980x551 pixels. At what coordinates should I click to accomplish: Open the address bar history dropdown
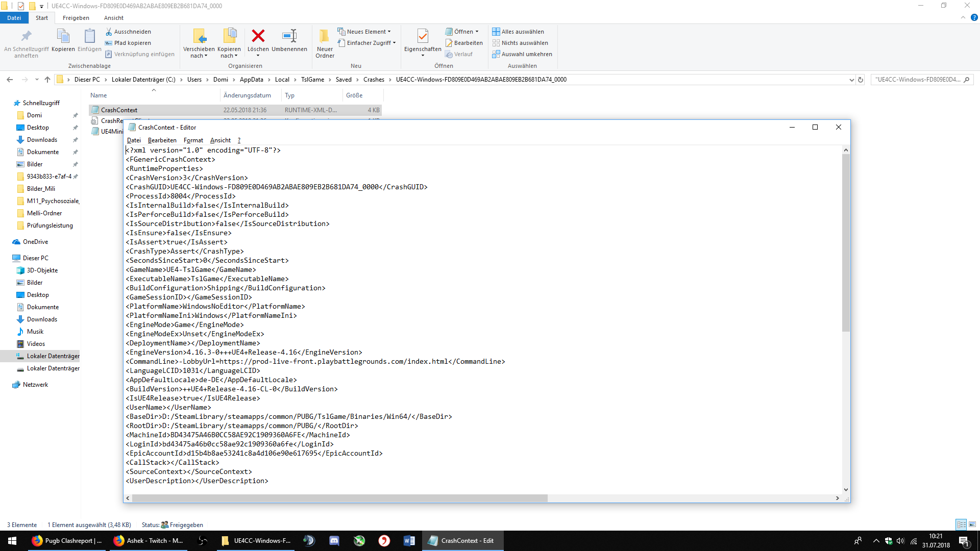point(851,80)
